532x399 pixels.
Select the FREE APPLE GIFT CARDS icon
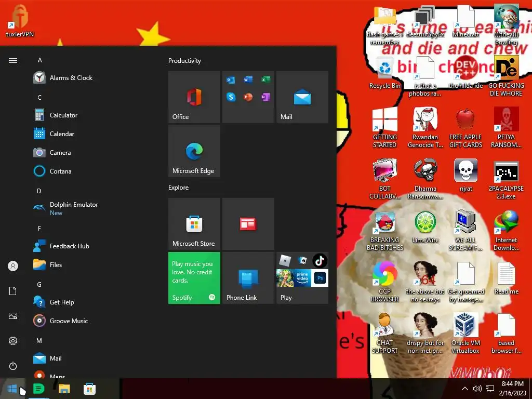(x=465, y=128)
